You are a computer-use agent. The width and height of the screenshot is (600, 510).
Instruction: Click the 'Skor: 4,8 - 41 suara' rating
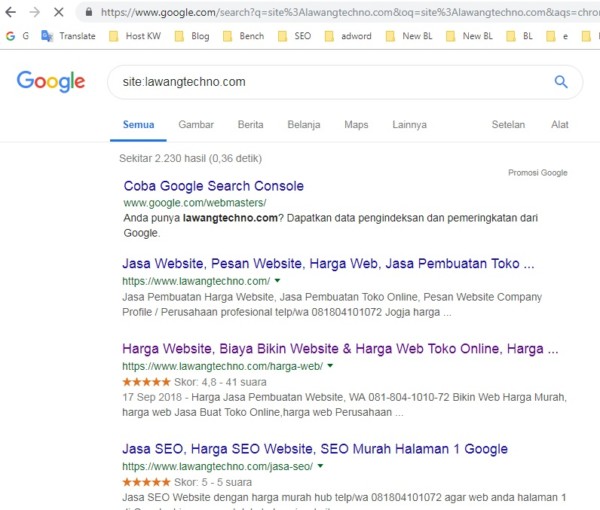click(x=220, y=382)
